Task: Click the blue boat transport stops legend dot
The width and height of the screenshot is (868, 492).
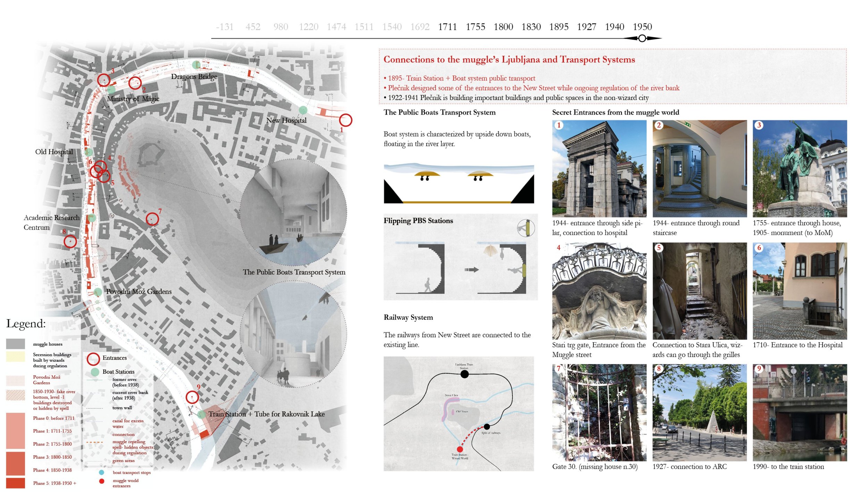Action: pos(101,472)
